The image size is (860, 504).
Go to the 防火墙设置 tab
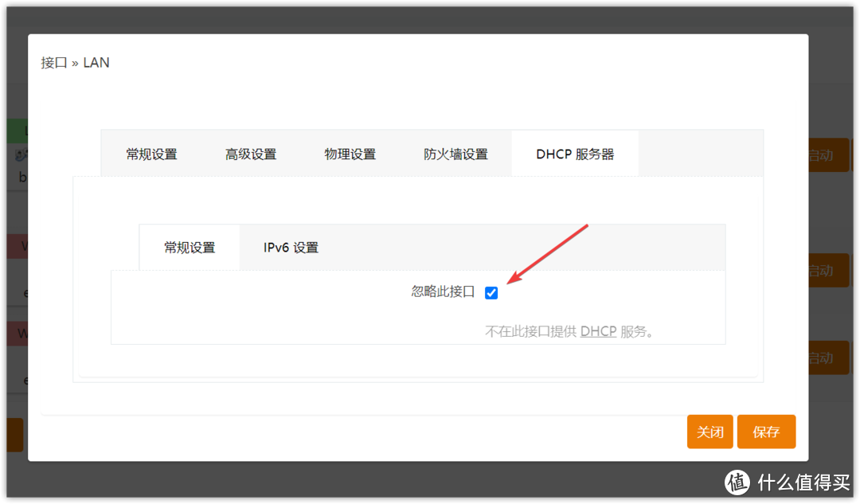[x=455, y=154]
